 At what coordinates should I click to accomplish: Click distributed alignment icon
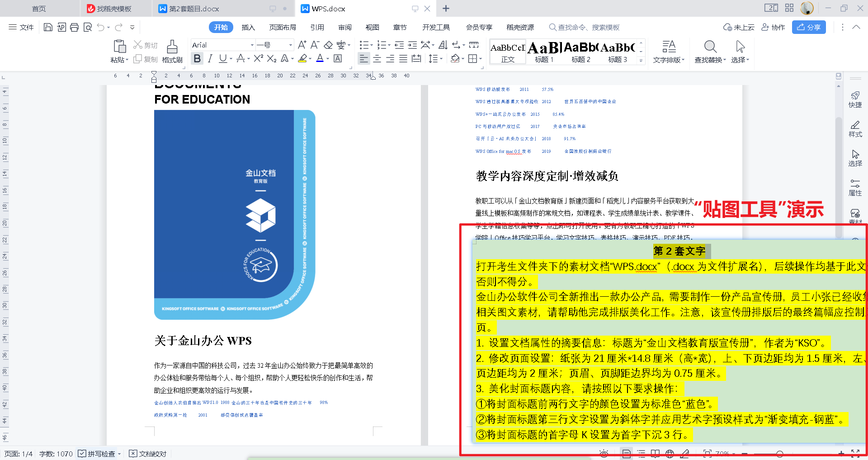point(416,58)
